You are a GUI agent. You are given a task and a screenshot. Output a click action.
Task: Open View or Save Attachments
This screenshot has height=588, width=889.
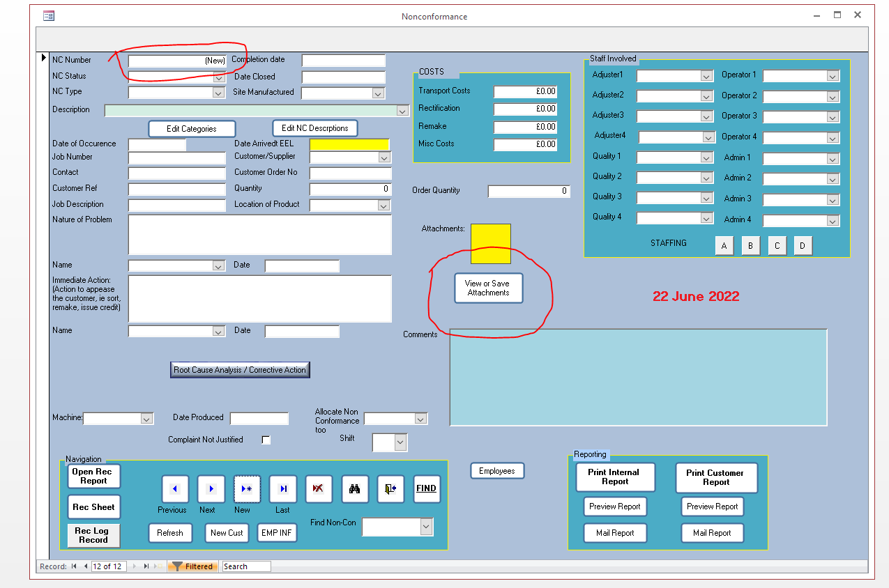click(488, 288)
